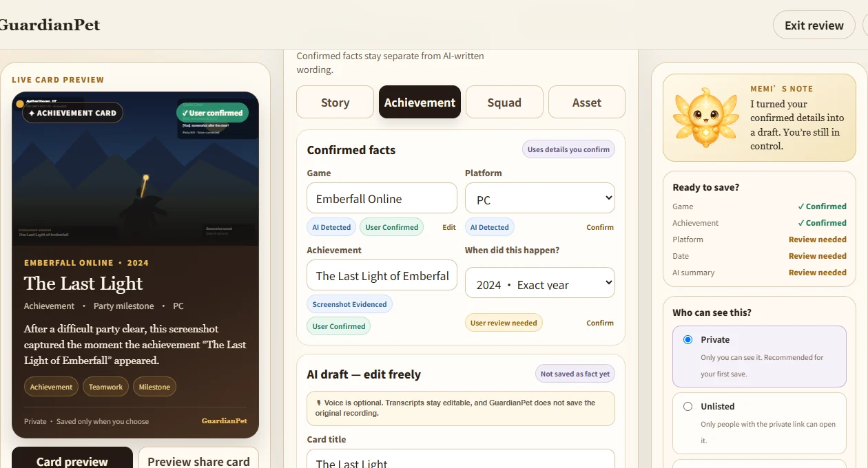Click the User Confirmed chip under Game
This screenshot has width=868, height=468.
point(391,227)
